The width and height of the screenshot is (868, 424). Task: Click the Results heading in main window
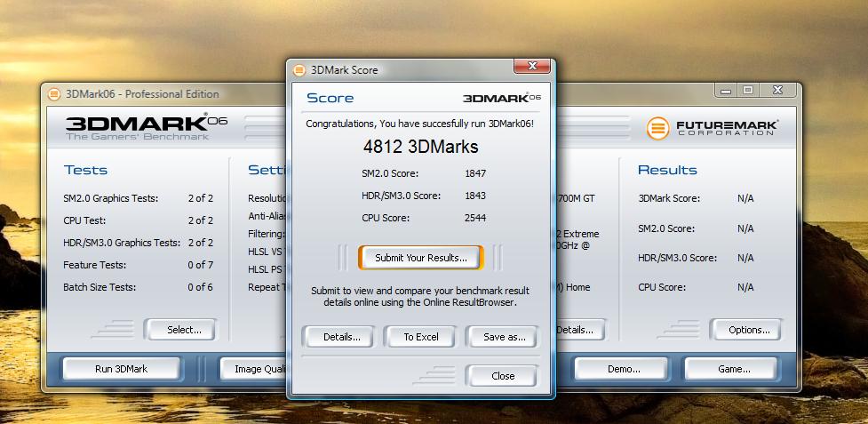pyautogui.click(x=667, y=170)
